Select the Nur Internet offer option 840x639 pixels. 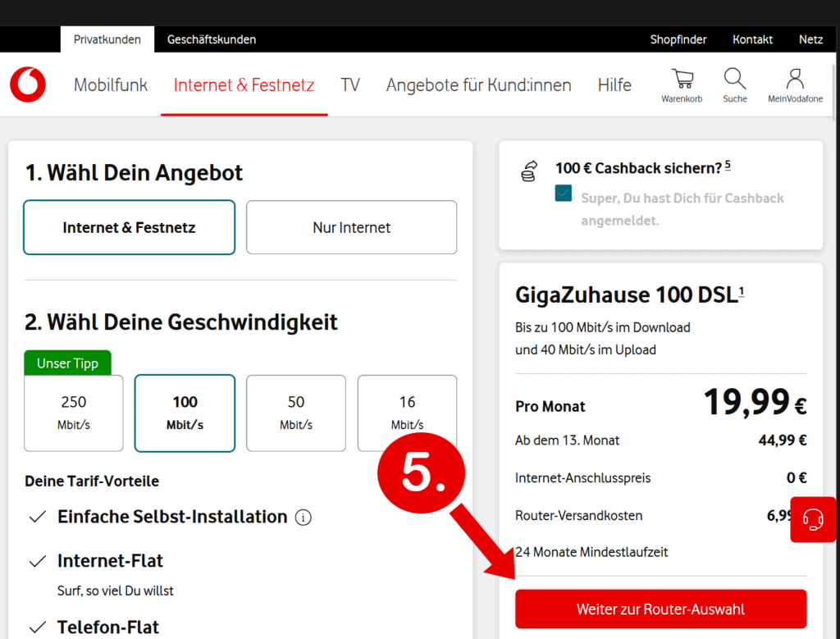(x=351, y=227)
